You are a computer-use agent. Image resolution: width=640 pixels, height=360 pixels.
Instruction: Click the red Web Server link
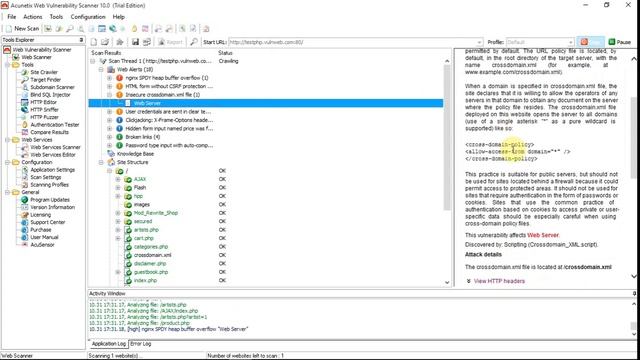543,235
